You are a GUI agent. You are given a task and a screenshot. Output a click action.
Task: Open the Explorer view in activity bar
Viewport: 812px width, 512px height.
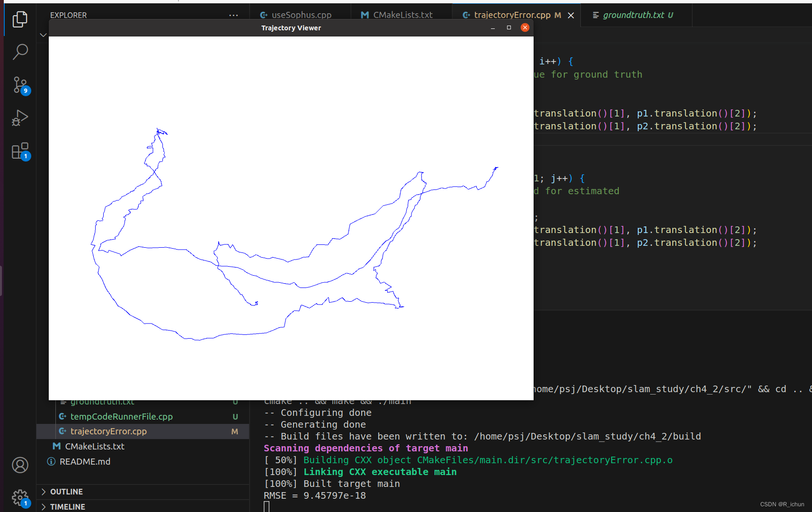coord(20,19)
